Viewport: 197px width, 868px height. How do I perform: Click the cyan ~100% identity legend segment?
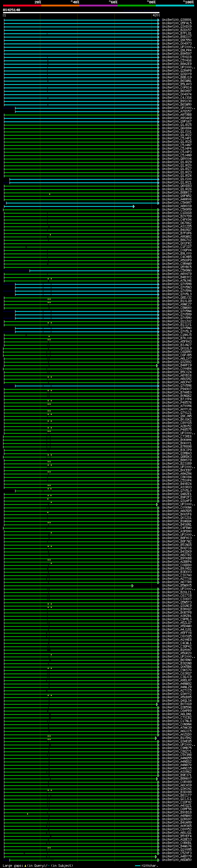point(175,6)
